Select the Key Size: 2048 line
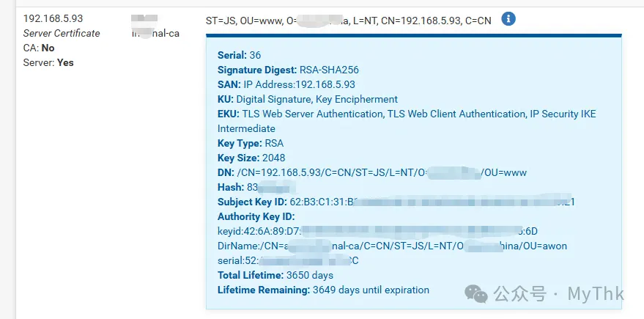The width and height of the screenshot is (644, 319). tap(251, 158)
